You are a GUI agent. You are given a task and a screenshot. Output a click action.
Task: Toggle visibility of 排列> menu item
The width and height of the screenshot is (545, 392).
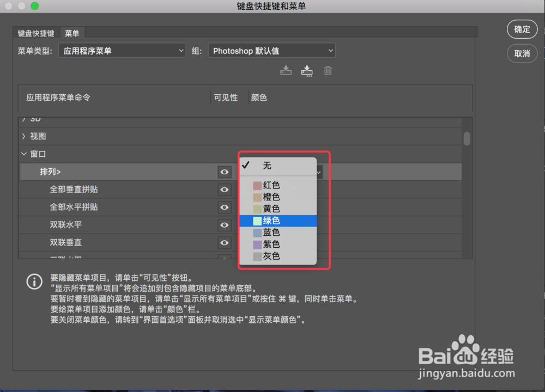224,172
